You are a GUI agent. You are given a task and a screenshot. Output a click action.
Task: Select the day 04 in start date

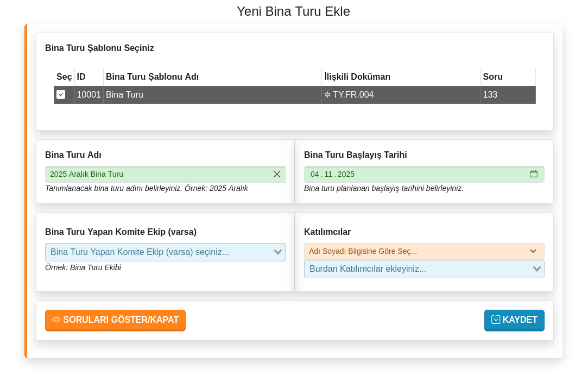coord(315,174)
